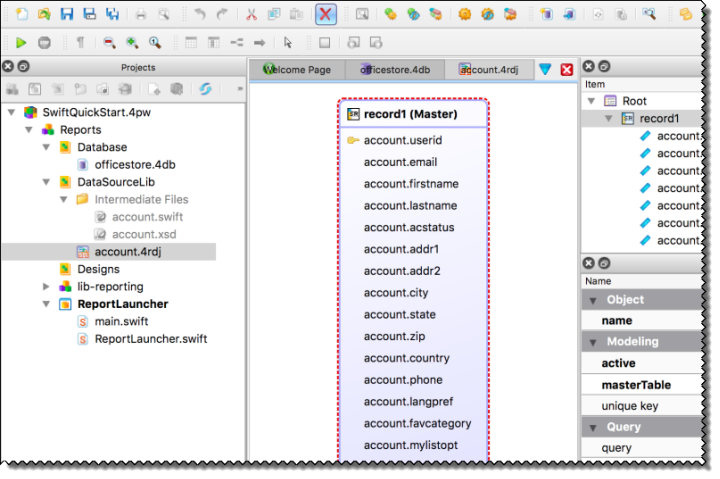Open ReportLauncher.swift file
Image resolution: width=720 pixels, height=479 pixels.
click(151, 339)
